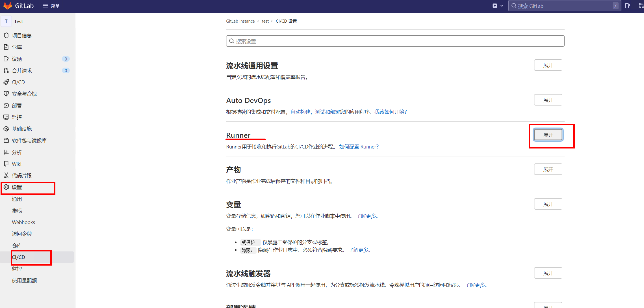Expand the 流水线通用设置 section
Screen dimensions: 644x308
coord(548,65)
